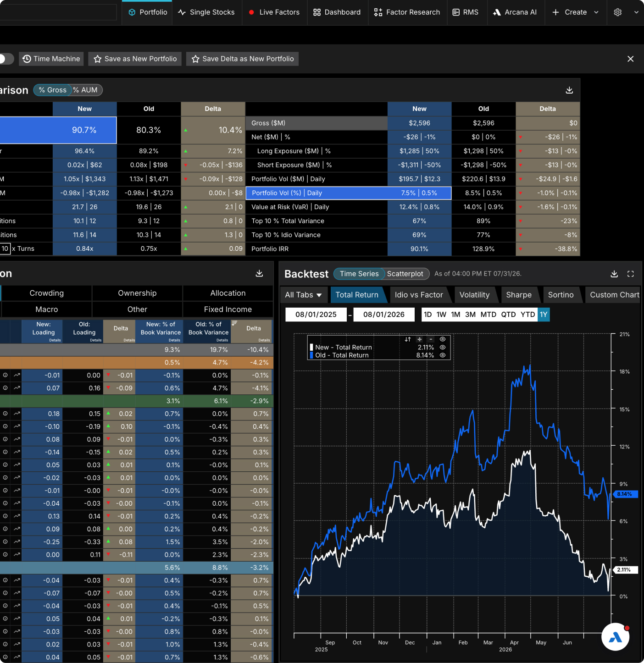Toggle visibility of all legend series

(x=443, y=339)
